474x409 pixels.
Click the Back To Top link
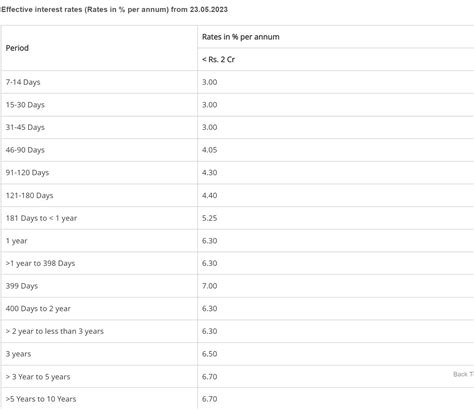[463, 374]
